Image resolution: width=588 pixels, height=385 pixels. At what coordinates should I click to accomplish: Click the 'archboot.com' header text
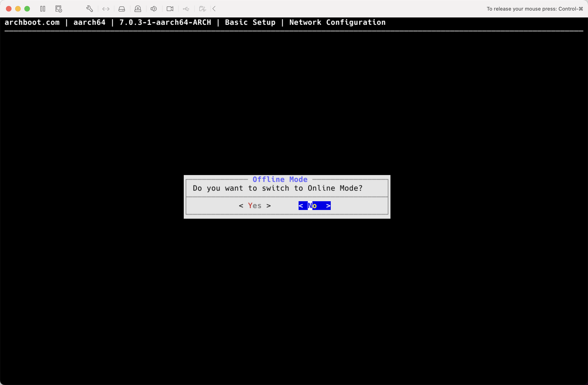(32, 22)
